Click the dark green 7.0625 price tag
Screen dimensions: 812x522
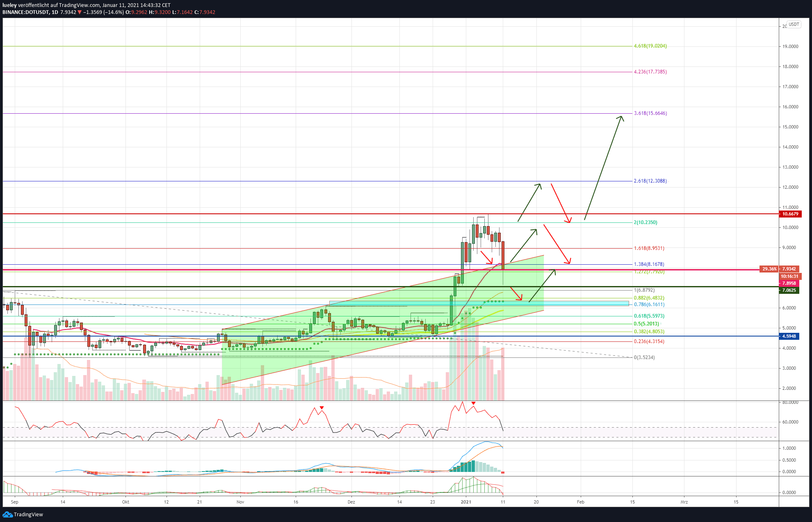[x=789, y=290]
